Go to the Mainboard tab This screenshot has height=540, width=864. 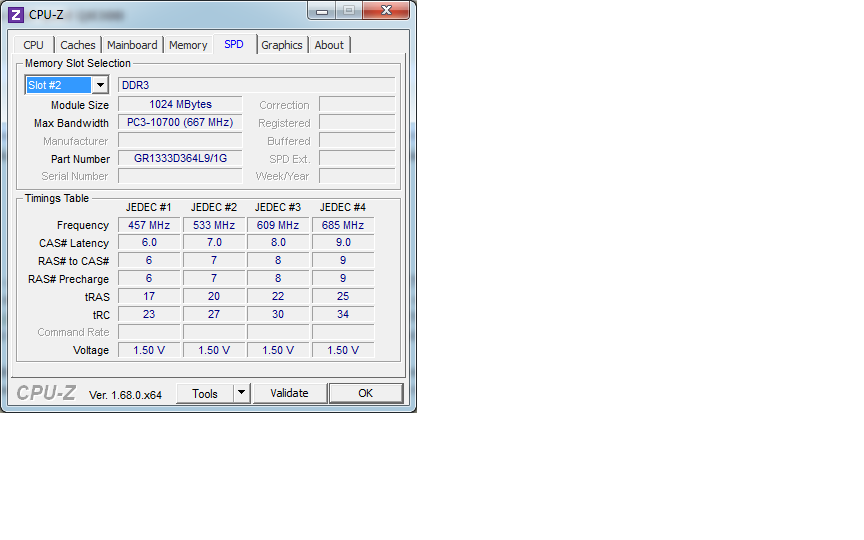(132, 45)
